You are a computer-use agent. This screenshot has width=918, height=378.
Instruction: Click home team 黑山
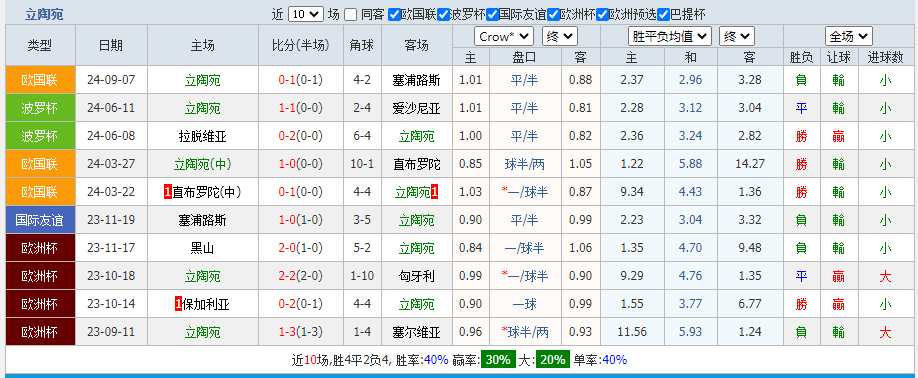203,248
